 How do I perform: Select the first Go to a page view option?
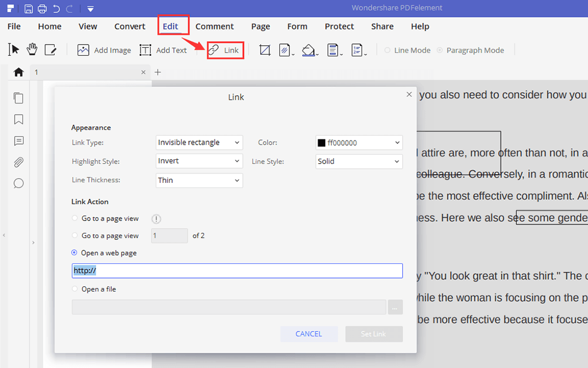click(x=75, y=219)
